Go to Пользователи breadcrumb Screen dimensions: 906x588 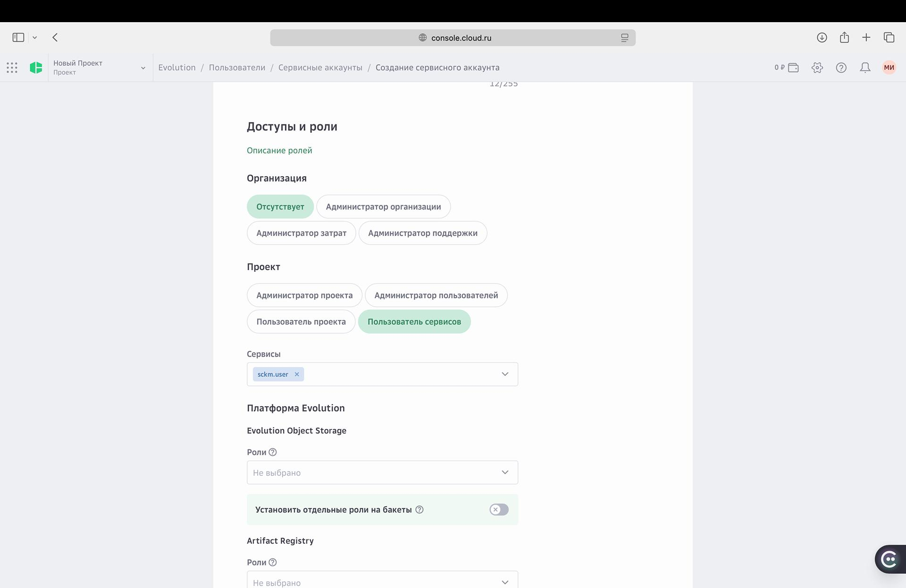click(237, 67)
